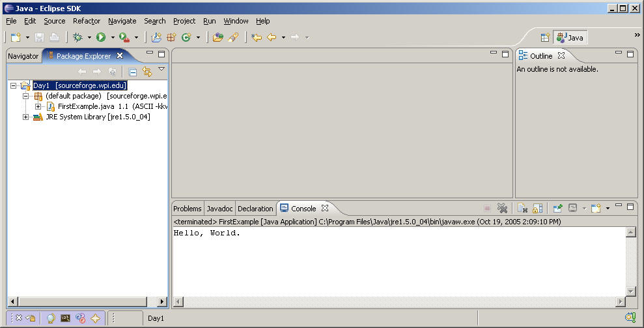Click the External Tools run icon
The image size is (644, 328).
[124, 37]
